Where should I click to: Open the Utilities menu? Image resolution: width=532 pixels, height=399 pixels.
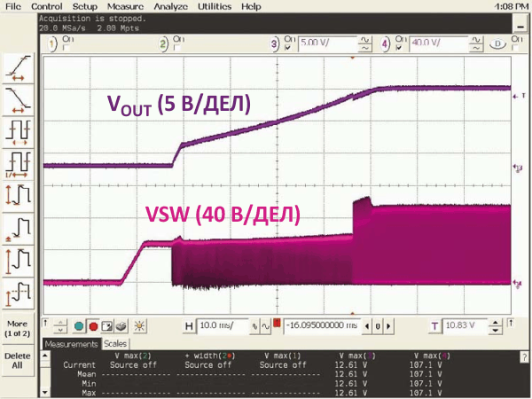(x=215, y=6)
